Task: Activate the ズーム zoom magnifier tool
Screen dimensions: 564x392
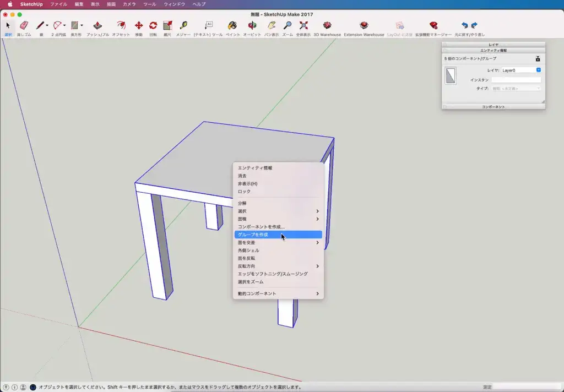Action: (288, 25)
